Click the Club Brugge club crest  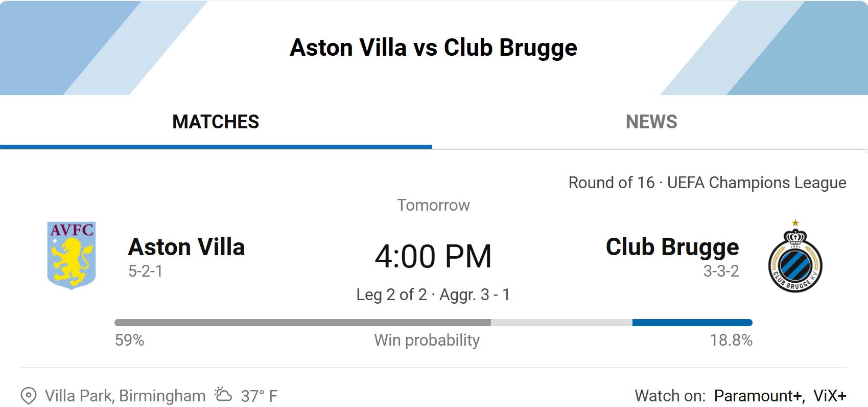795,256
